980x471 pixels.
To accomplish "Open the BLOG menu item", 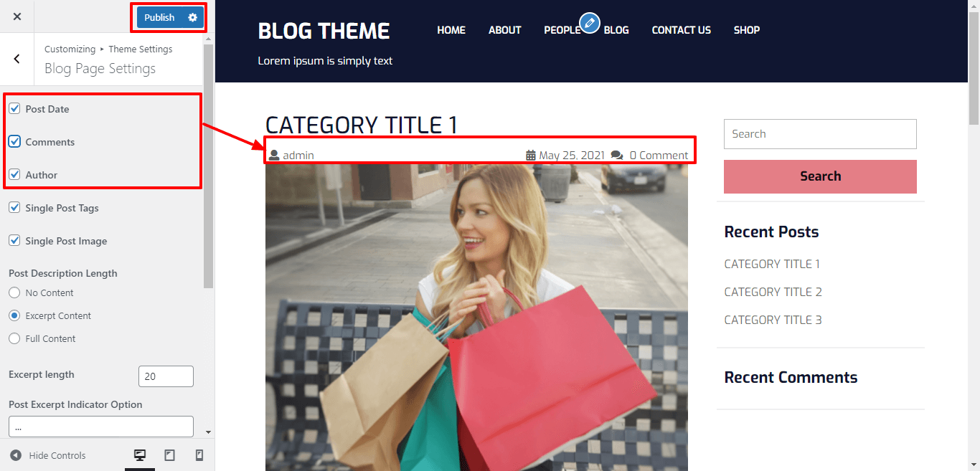I will point(616,30).
